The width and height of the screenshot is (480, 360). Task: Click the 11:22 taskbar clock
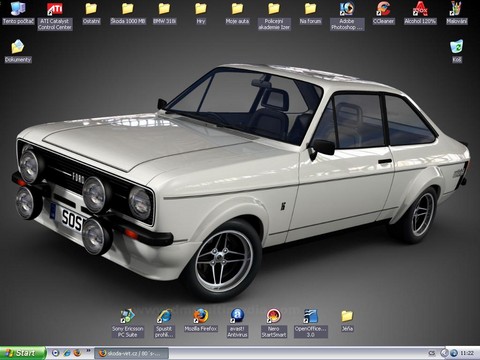pos(467,353)
